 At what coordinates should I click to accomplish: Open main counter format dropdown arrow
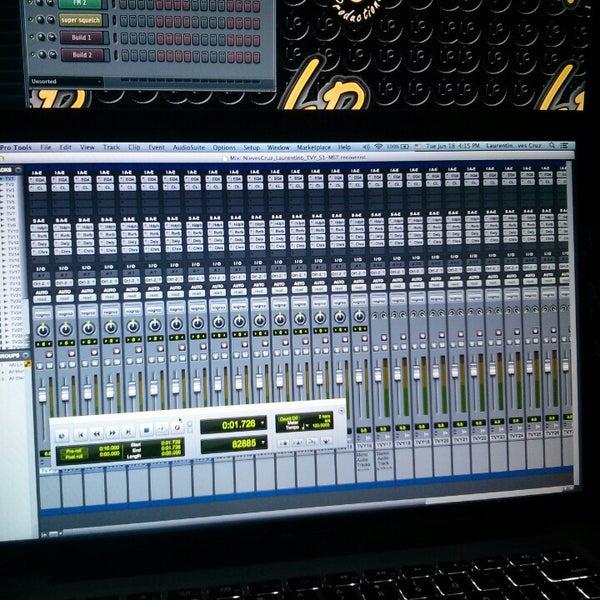click(262, 424)
